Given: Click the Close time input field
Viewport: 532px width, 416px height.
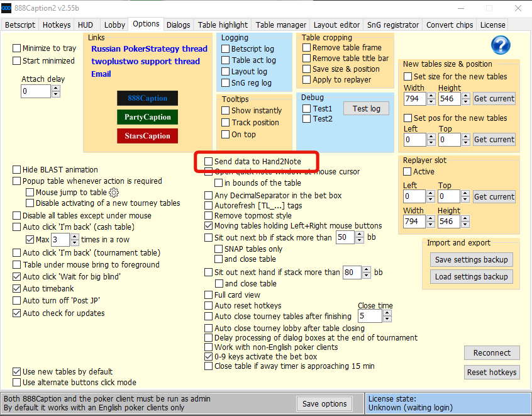Looking at the screenshot, I should pyautogui.click(x=370, y=316).
